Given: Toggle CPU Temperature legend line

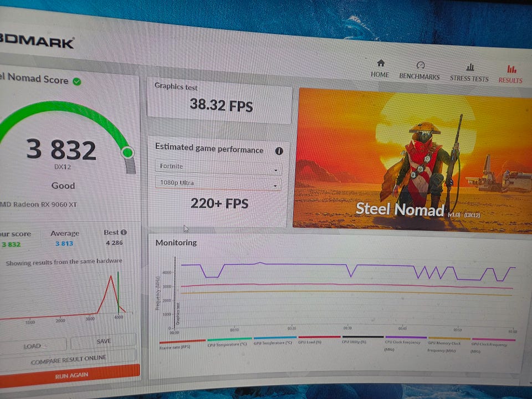Looking at the screenshot, I should coord(229,339).
